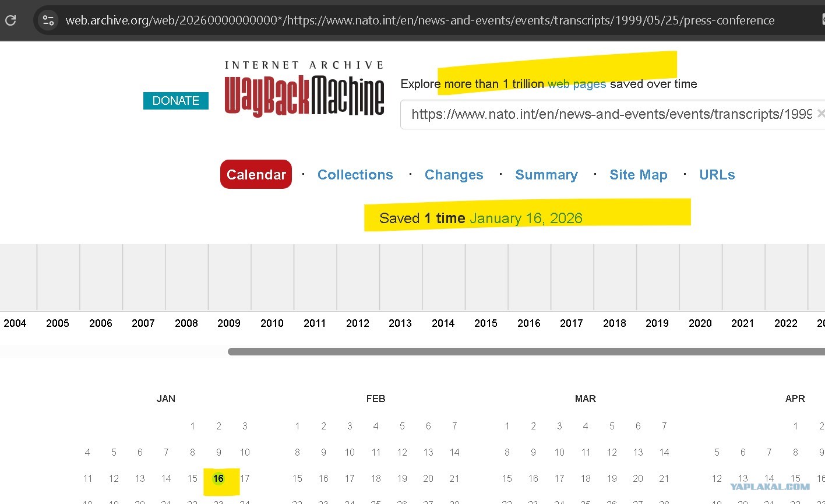Choose year 2007 on the timeline
The height and width of the screenshot is (504, 825).
point(143,323)
